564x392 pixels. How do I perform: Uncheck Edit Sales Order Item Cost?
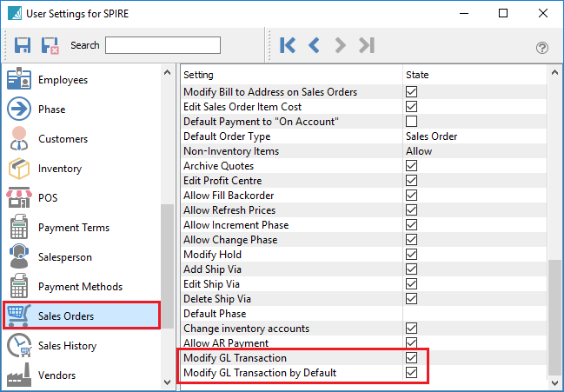click(412, 106)
